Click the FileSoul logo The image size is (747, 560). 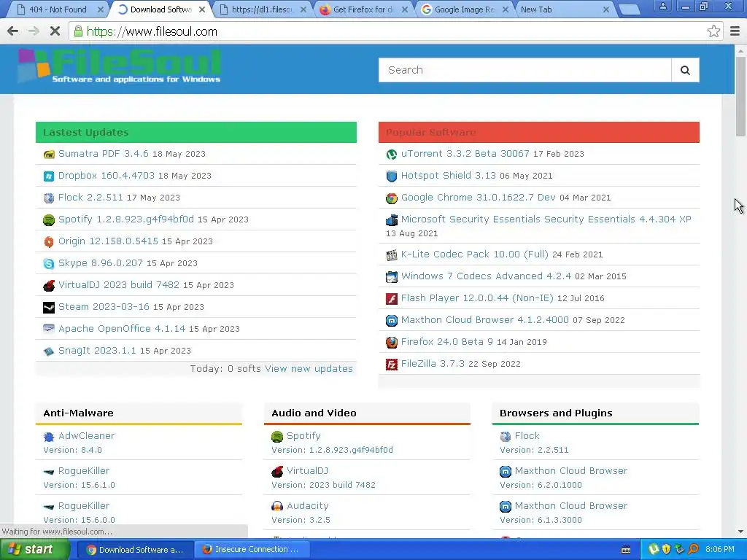[x=119, y=66]
